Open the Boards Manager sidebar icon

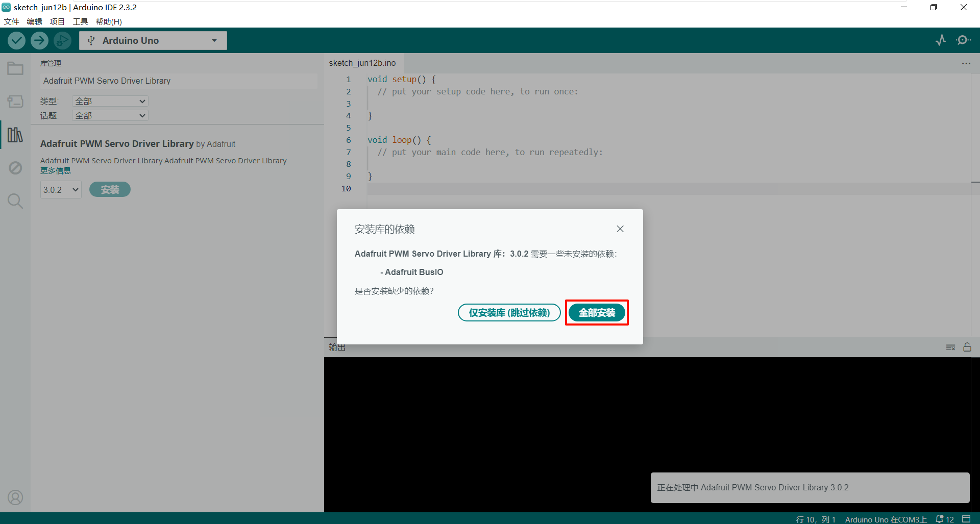coord(15,102)
